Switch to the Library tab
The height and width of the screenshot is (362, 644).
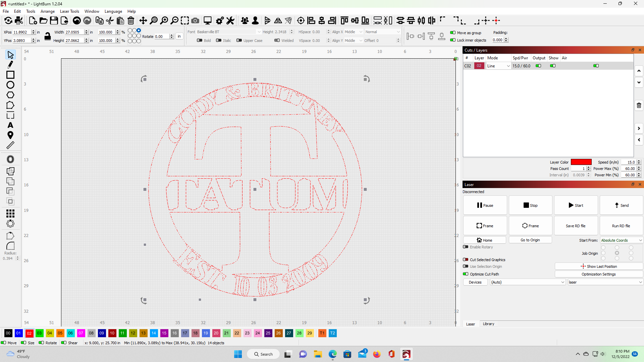click(x=488, y=323)
